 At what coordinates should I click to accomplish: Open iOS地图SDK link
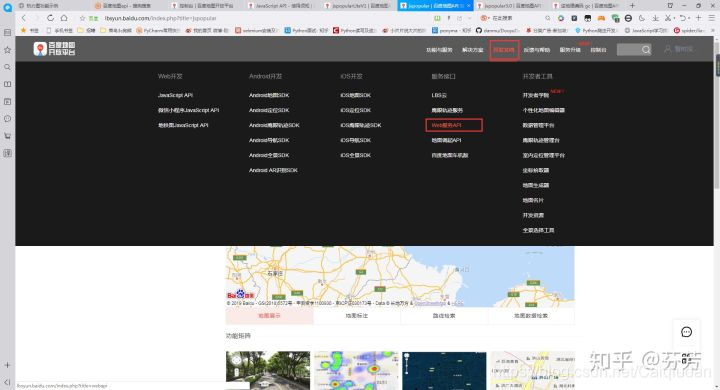pyautogui.click(x=355, y=95)
